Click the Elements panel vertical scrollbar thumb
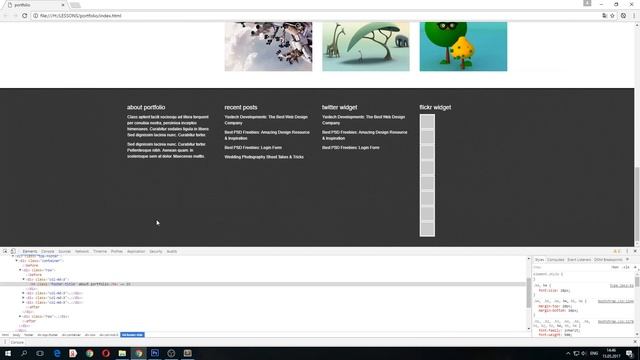The image size is (640, 360). pyautogui.click(x=529, y=293)
